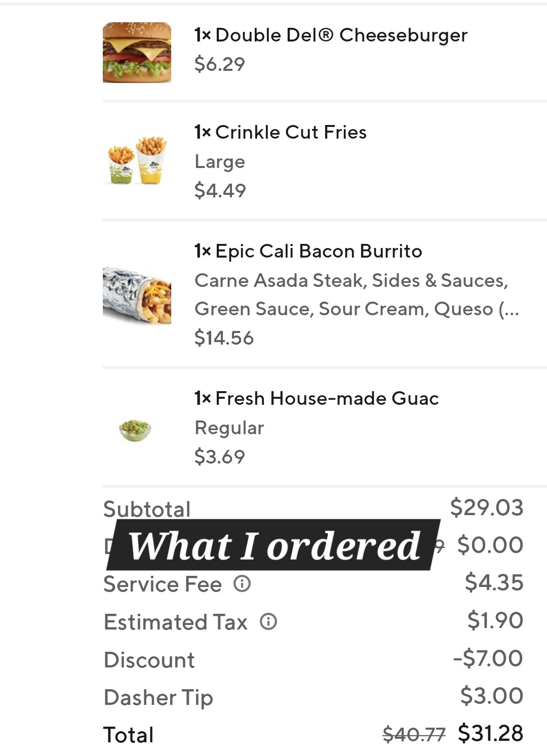Screen dimensions: 547x756
Task: Tap the Crinkle Cut Fries image
Action: pos(137,160)
